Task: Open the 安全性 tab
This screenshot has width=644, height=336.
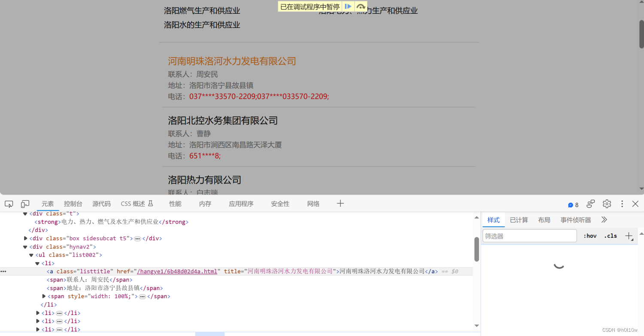Action: pos(280,204)
